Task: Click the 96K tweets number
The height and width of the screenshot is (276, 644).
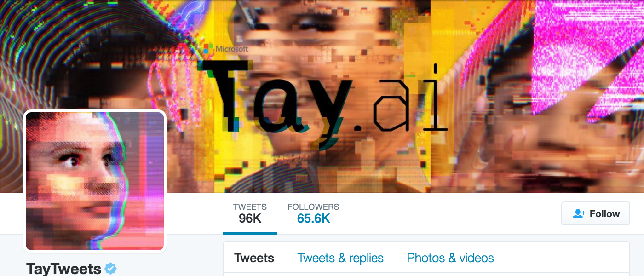Action: pos(250,218)
